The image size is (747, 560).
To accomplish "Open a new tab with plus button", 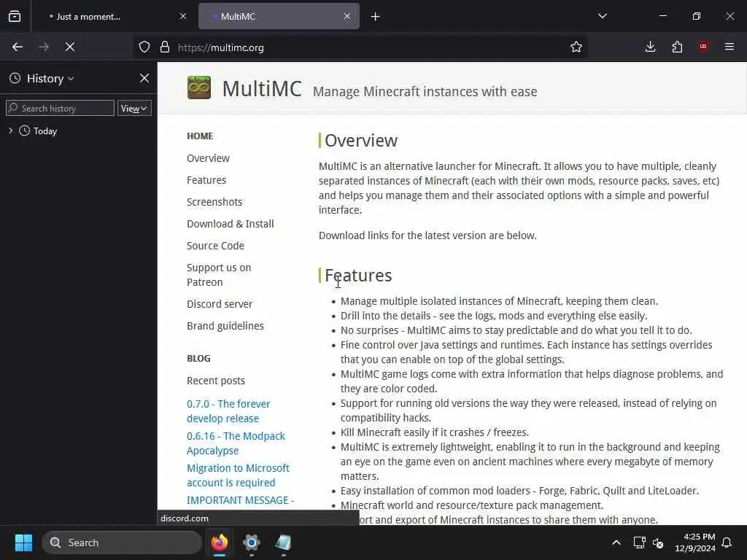I will (376, 17).
